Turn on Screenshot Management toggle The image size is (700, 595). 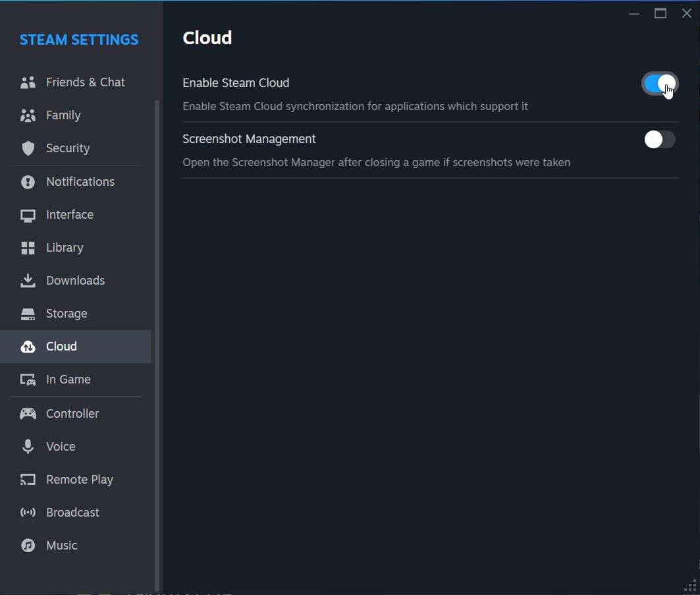(659, 140)
